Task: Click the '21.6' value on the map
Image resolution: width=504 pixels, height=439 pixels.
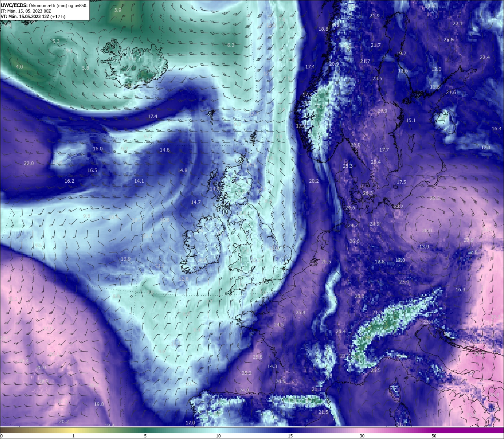Action: [x=451, y=93]
